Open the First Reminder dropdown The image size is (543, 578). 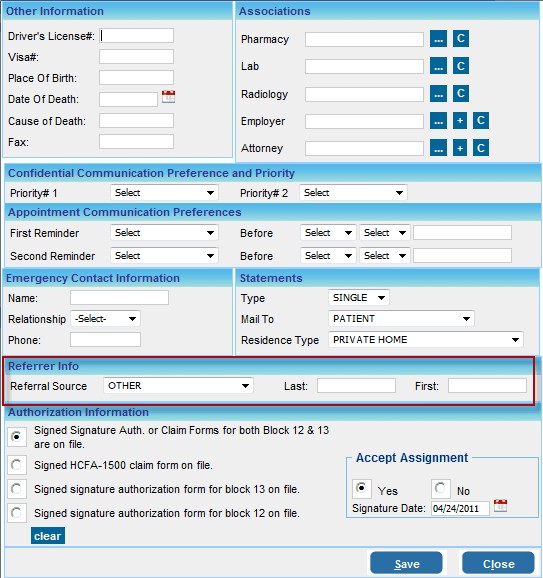tap(164, 233)
